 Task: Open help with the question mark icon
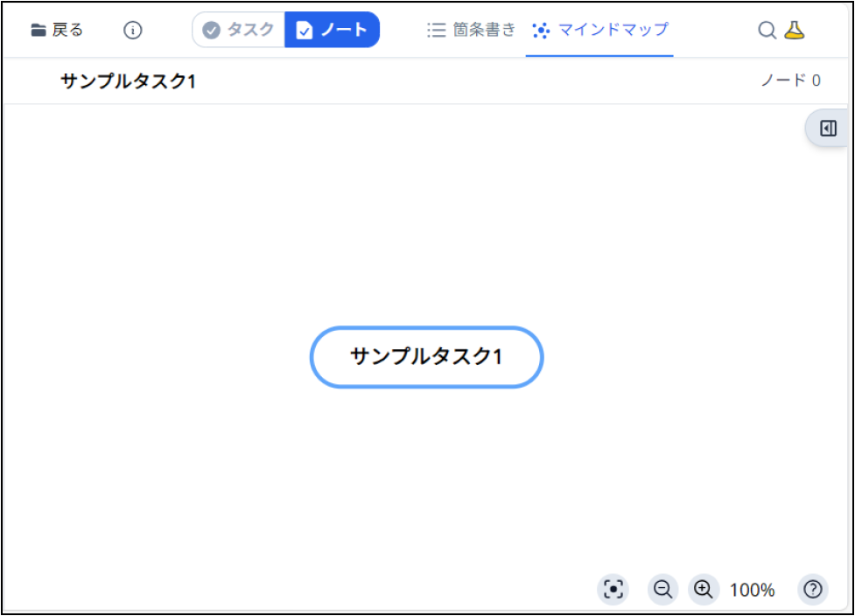(813, 589)
